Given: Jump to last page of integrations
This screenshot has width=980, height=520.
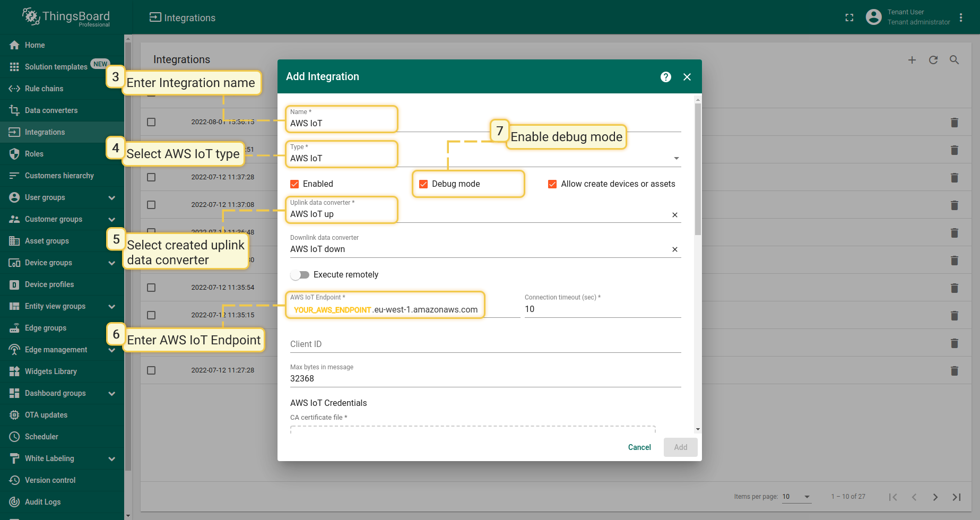Looking at the screenshot, I should [957, 497].
